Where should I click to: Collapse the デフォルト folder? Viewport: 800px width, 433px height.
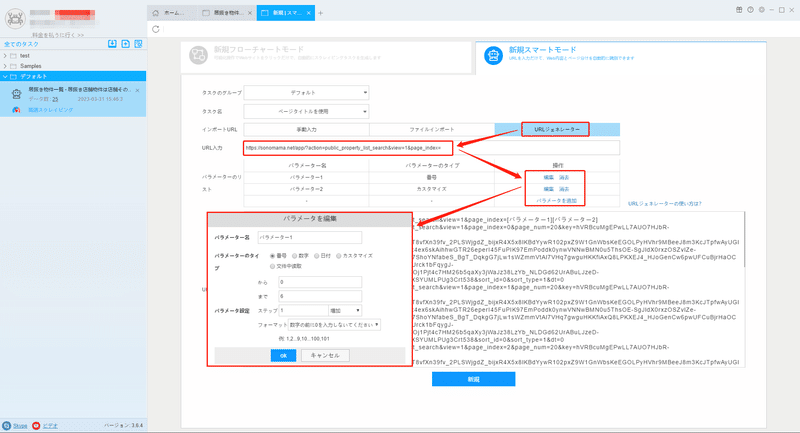[5, 77]
